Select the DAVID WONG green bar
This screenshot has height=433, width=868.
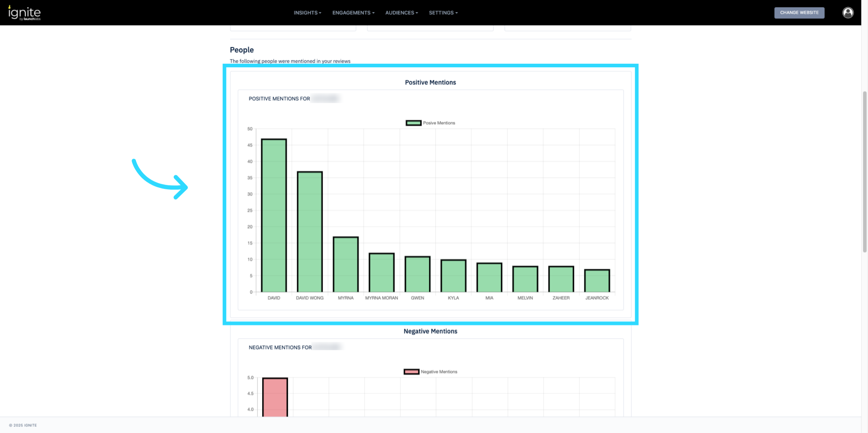pos(310,232)
